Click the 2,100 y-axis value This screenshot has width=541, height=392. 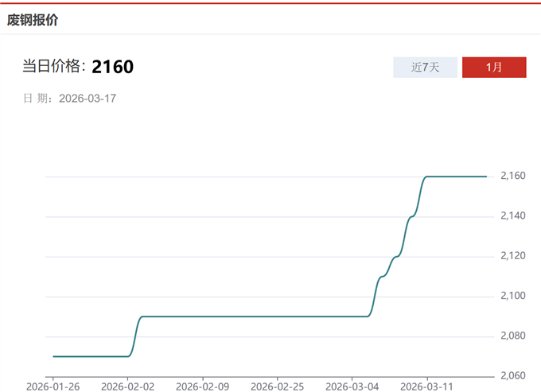tap(512, 296)
